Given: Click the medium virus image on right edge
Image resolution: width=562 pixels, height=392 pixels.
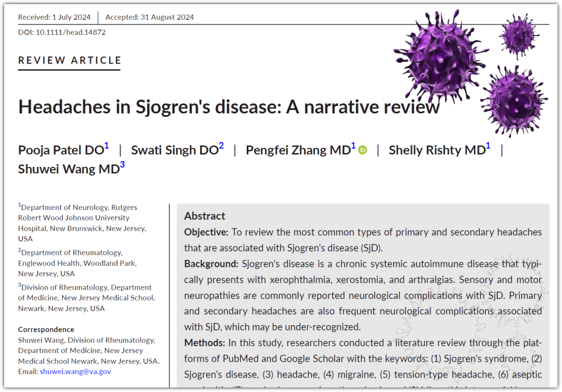Looking at the screenshot, I should pyautogui.click(x=515, y=99).
